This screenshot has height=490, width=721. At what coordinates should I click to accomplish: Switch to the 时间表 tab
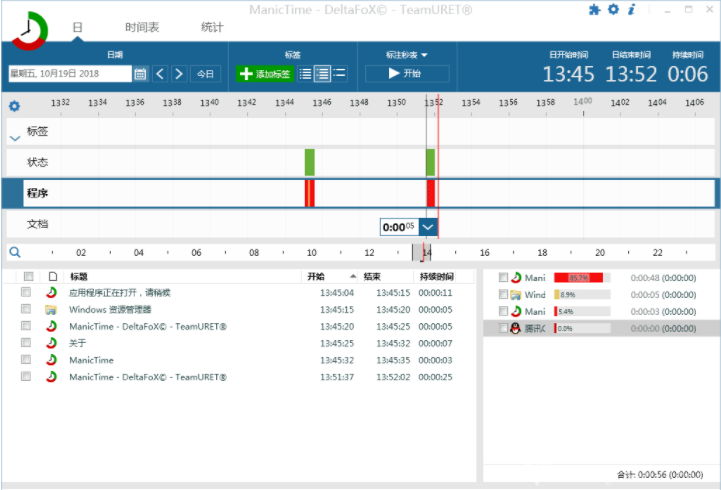[142, 28]
